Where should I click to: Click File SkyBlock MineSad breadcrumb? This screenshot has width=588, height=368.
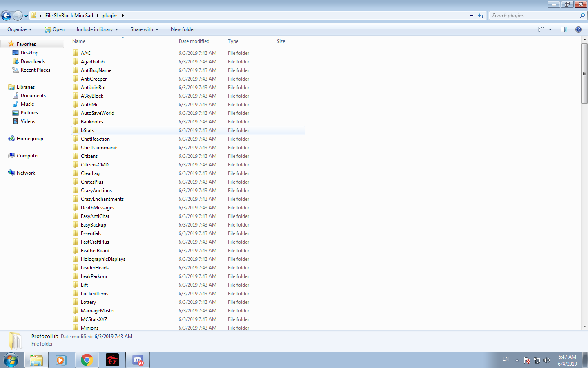[69, 16]
